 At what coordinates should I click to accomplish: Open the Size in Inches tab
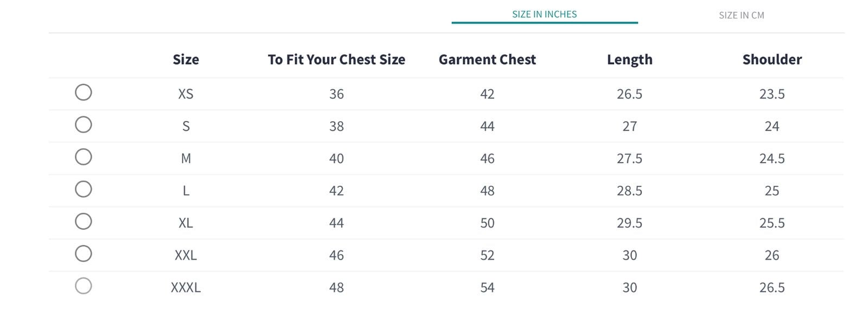pos(544,15)
